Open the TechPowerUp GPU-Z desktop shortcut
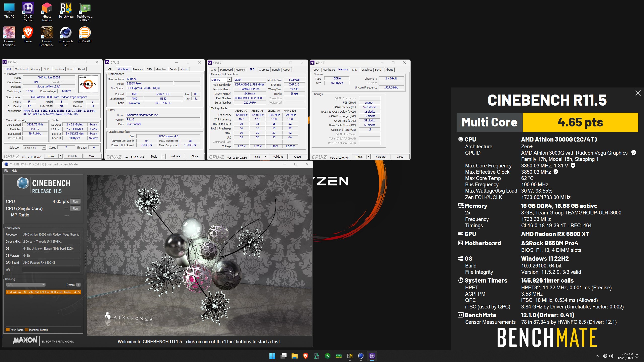This screenshot has width=644, height=362. pyautogui.click(x=85, y=12)
